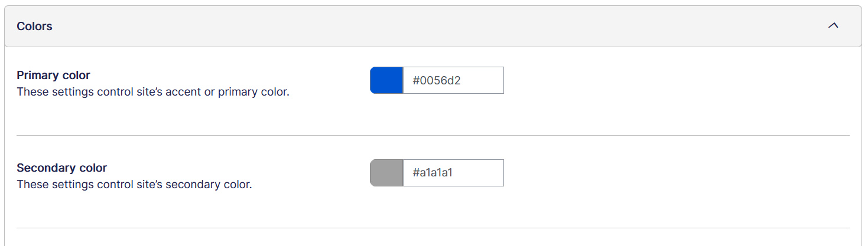The width and height of the screenshot is (868, 246).
Task: Click the primary color description text
Action: [152, 92]
